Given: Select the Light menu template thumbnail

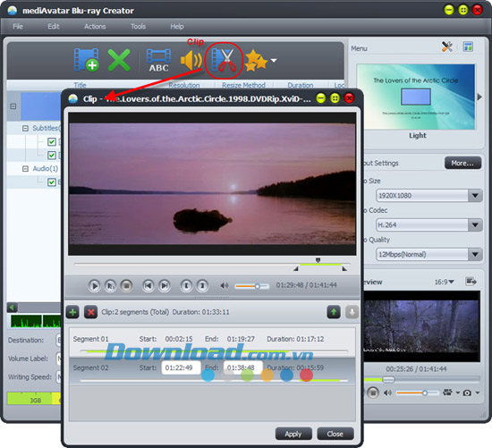Looking at the screenshot, I should point(416,97).
